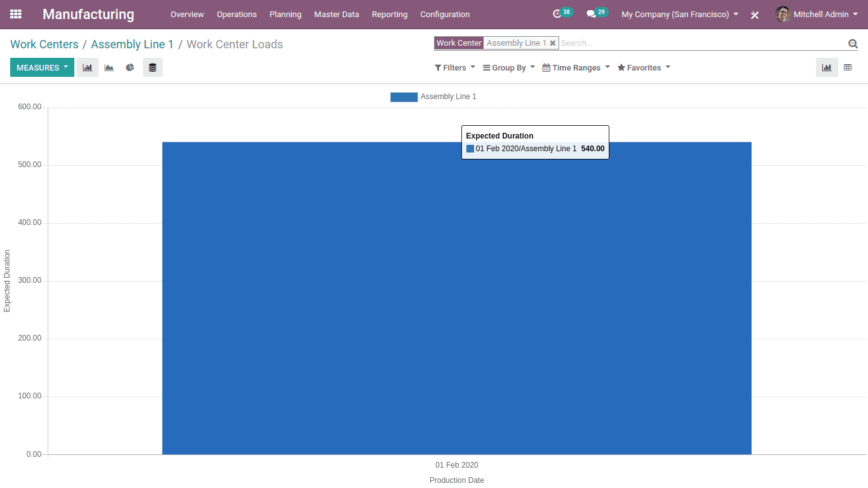Toggle the stacked bars icon
The height and width of the screenshot is (488, 868).
(x=153, y=67)
